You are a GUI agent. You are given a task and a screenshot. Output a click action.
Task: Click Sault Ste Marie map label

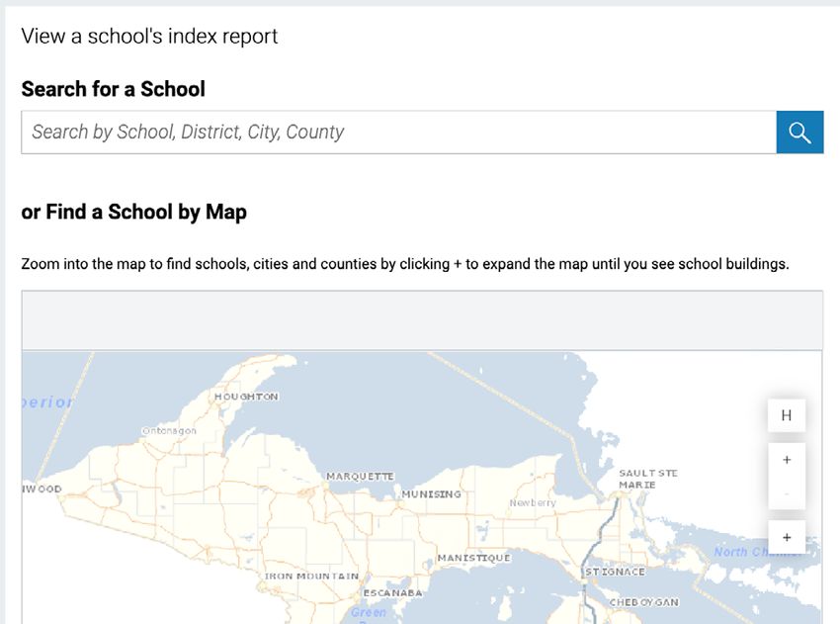point(647,479)
